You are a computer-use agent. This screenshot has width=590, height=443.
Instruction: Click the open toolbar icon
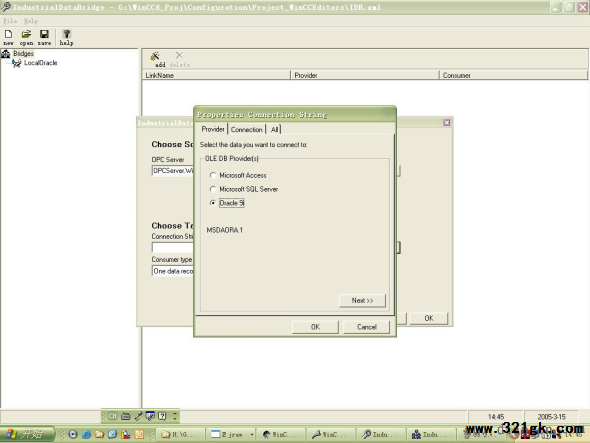pyautogui.click(x=26, y=37)
